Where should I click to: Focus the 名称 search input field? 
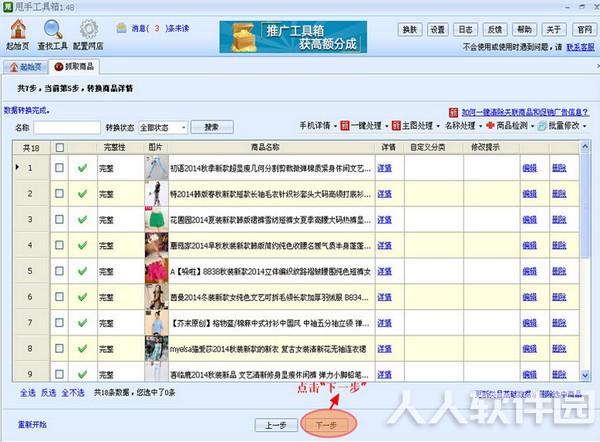tap(67, 127)
